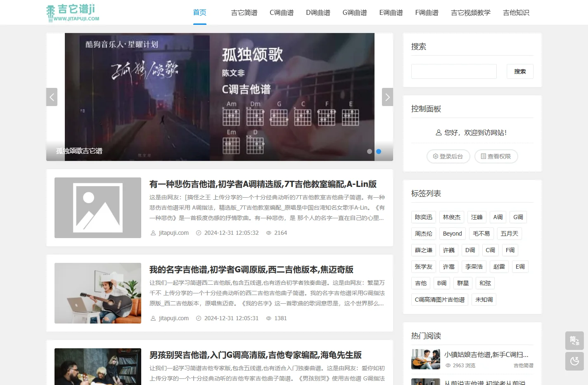Open 吉他知识 menu item
The width and height of the screenshot is (588, 385).
click(x=516, y=13)
